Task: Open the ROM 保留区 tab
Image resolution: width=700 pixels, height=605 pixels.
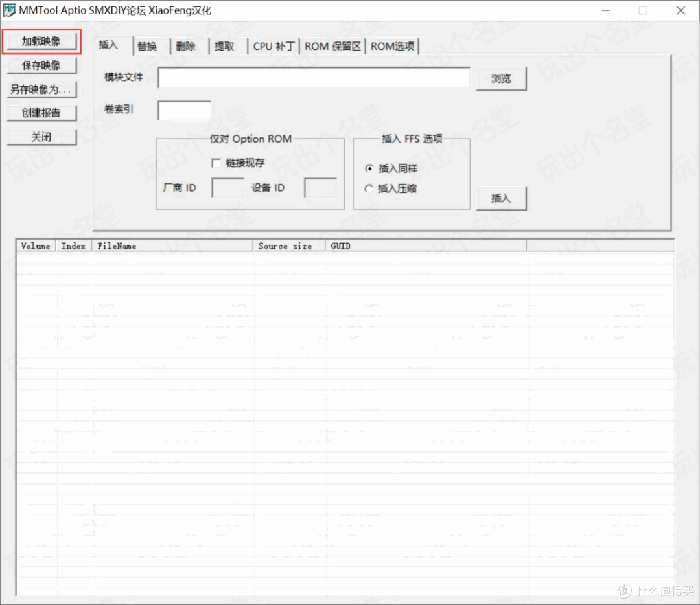Action: [332, 47]
